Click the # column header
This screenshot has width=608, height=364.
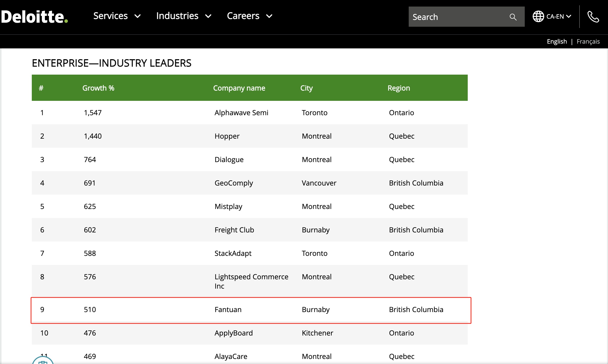(x=41, y=88)
